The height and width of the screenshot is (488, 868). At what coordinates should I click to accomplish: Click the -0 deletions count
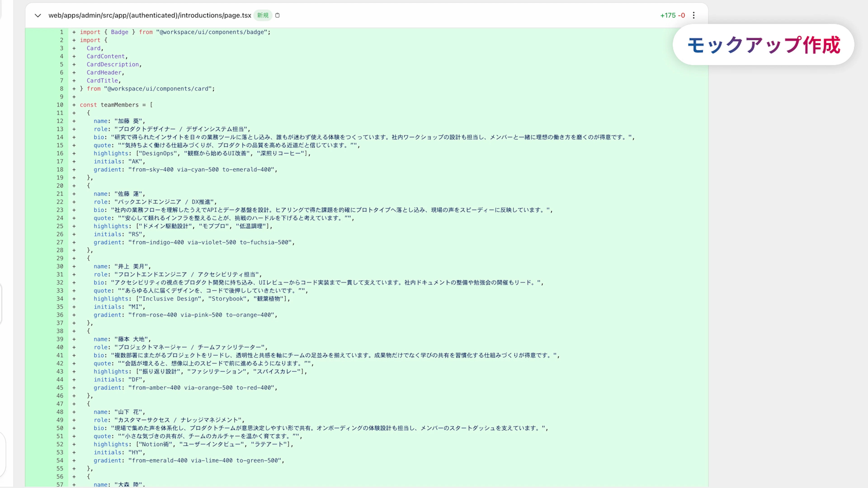click(681, 15)
